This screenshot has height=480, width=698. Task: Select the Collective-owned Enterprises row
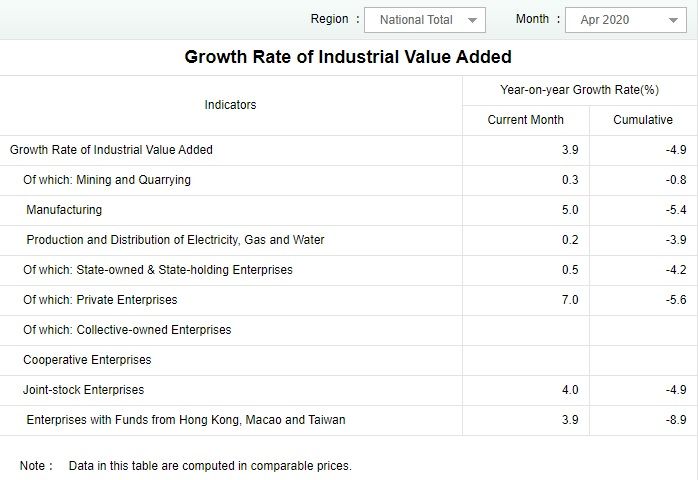coord(127,330)
